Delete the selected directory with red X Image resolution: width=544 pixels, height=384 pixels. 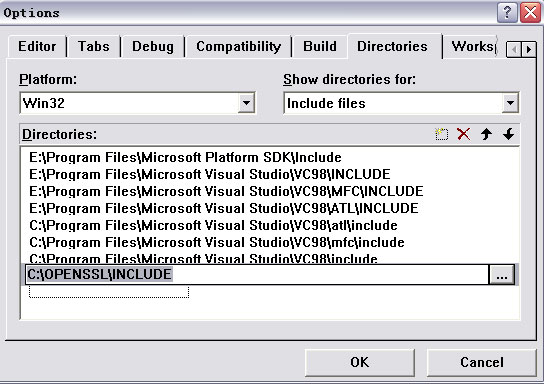[x=464, y=134]
